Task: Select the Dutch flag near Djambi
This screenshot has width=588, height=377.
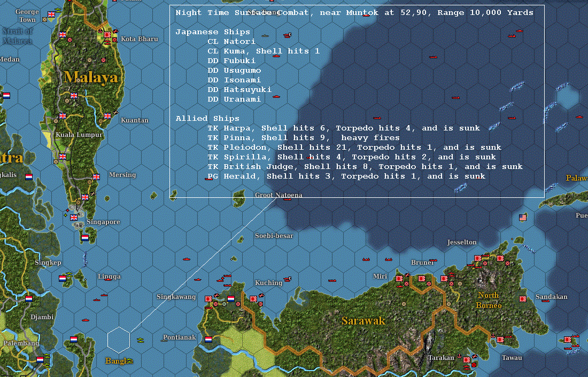Action: [29, 299]
